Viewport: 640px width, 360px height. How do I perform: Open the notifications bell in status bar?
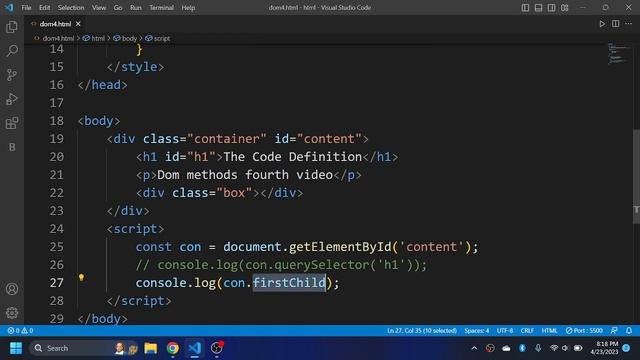(629, 331)
